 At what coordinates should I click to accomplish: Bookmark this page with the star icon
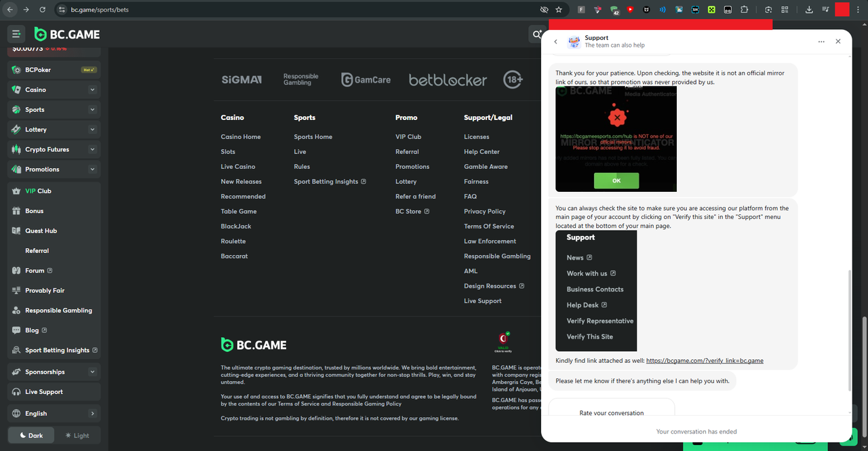(x=559, y=9)
